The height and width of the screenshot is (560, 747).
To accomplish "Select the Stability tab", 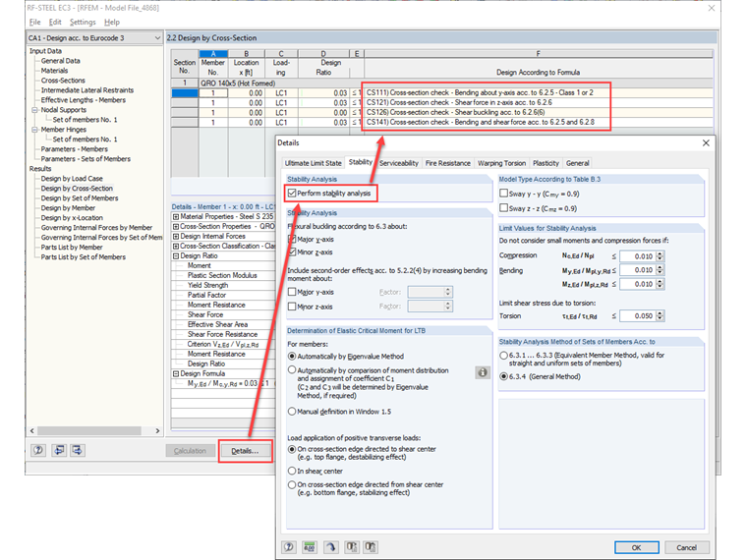I will tap(360, 162).
